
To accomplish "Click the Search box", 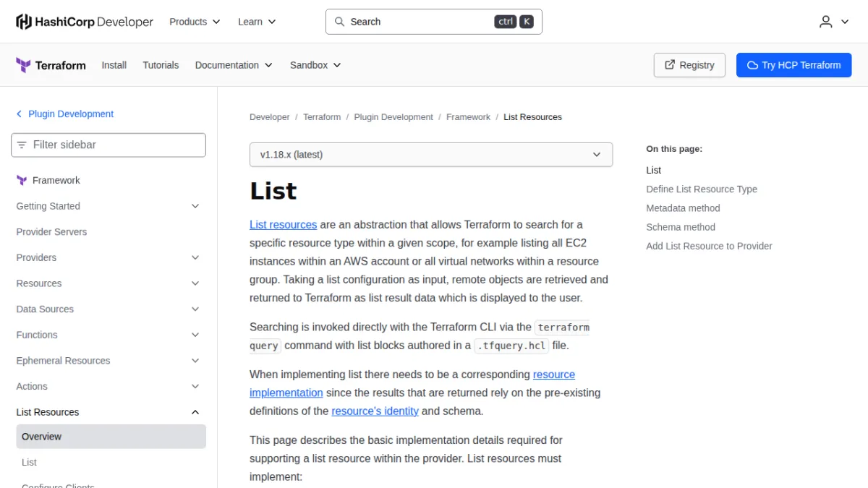I will [434, 22].
